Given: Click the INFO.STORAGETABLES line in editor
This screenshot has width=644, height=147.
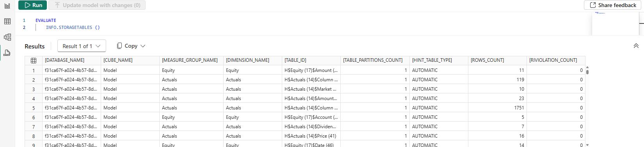Looking at the screenshot, I should click(73, 27).
